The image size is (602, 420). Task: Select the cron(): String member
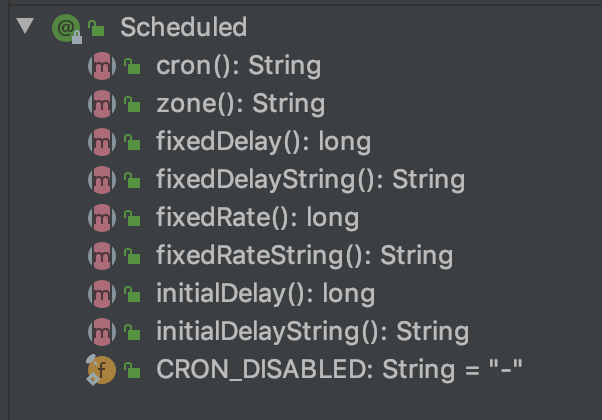click(238, 66)
